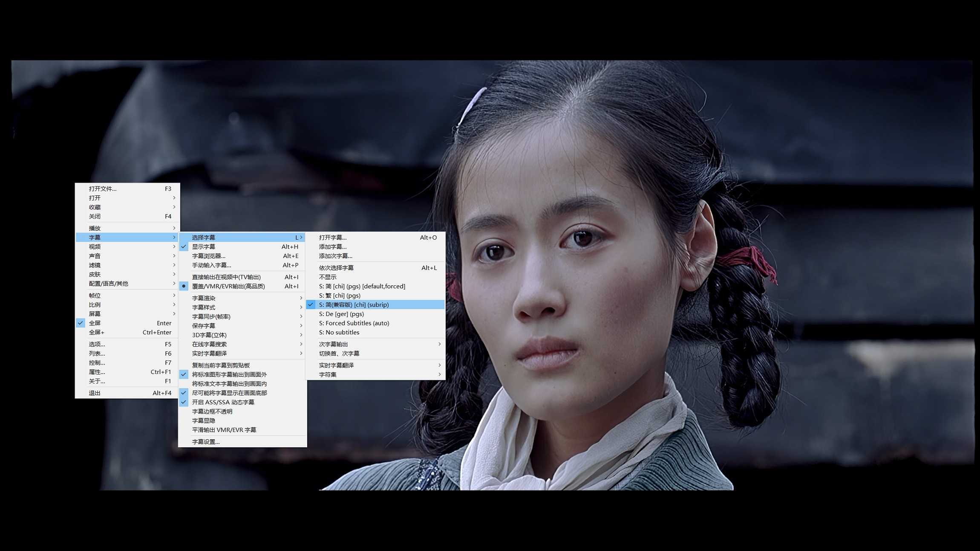This screenshot has height=551, width=980.
Task: Open 控制... entry
Action: coord(127,362)
